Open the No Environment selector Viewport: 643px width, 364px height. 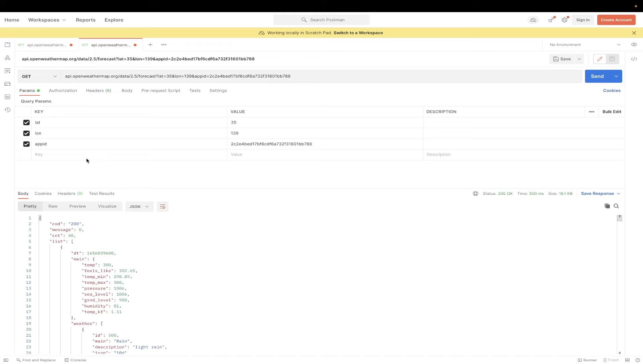[x=585, y=44]
